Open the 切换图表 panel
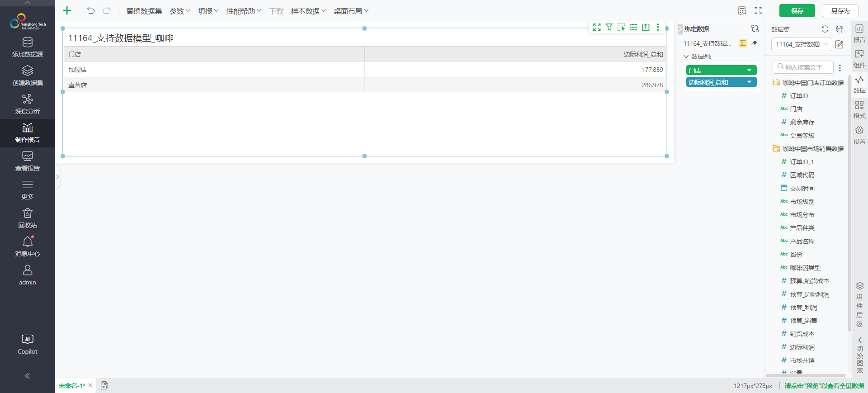This screenshot has width=868, height=393. (x=859, y=355)
